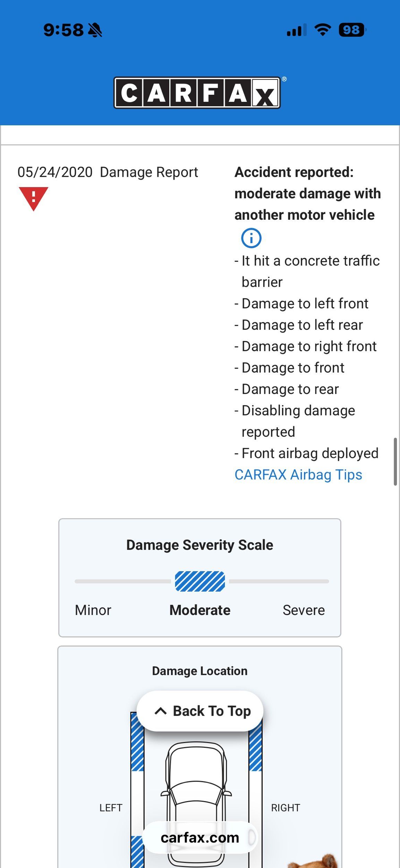Tap the battery level indicator
400x868 pixels.
click(352, 30)
